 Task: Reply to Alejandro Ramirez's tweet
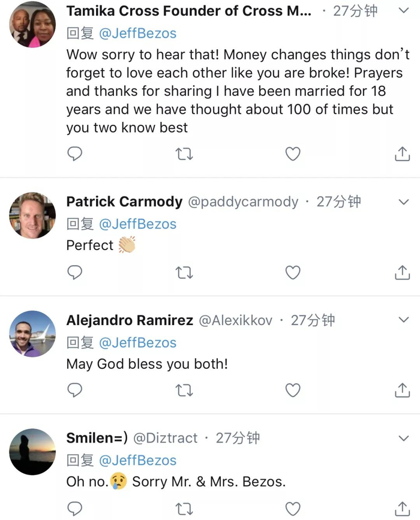click(74, 390)
